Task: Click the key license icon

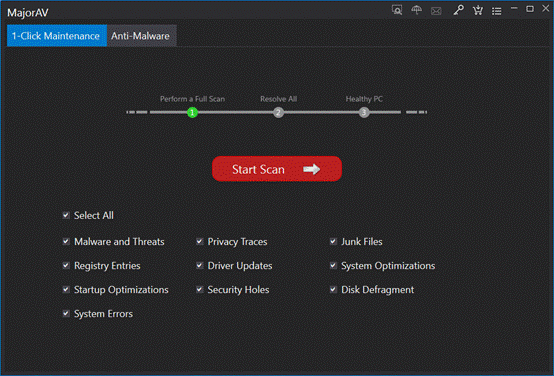Action: [x=458, y=10]
